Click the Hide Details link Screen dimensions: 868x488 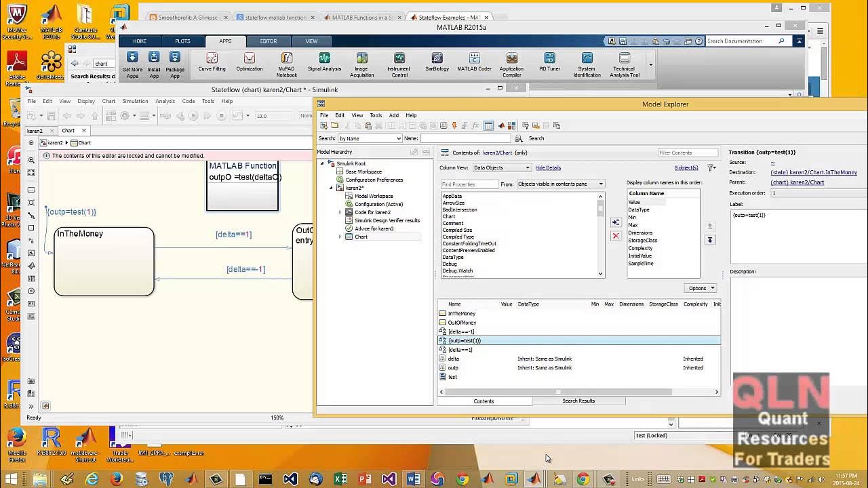point(548,167)
